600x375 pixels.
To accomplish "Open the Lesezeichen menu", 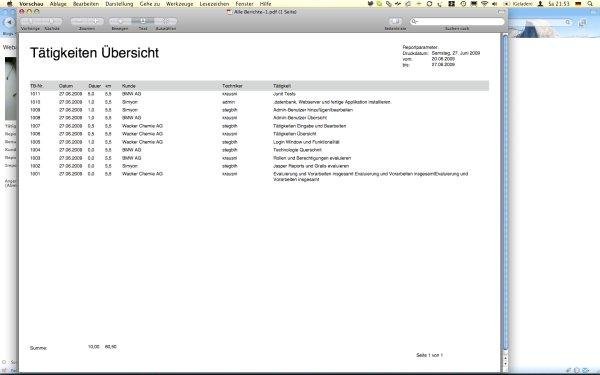I will tap(214, 3).
